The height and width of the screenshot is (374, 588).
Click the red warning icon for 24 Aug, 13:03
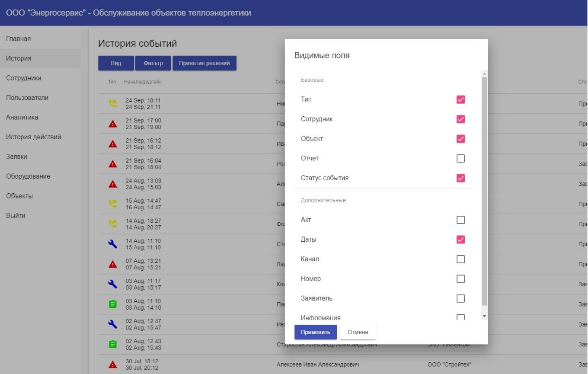click(113, 184)
